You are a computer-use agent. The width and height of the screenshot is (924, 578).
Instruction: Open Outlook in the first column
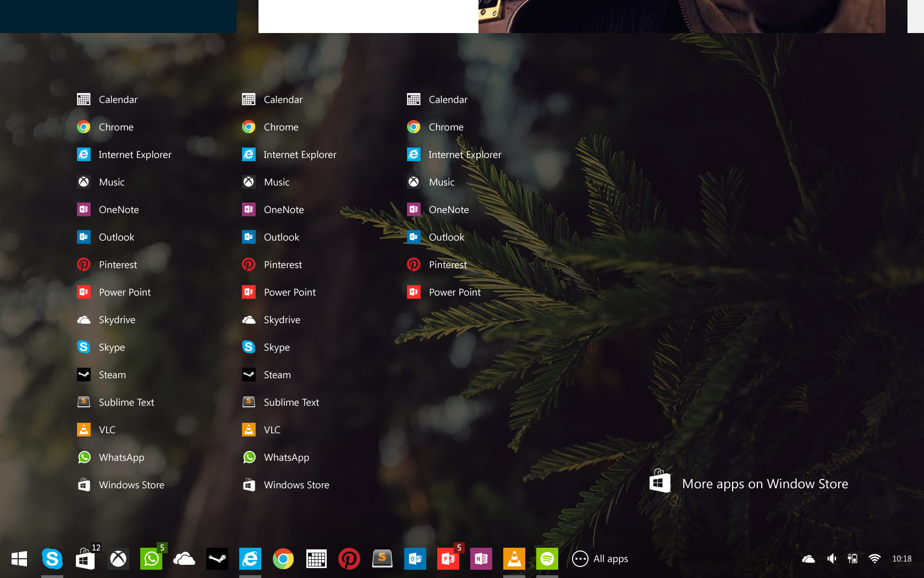[x=106, y=237]
